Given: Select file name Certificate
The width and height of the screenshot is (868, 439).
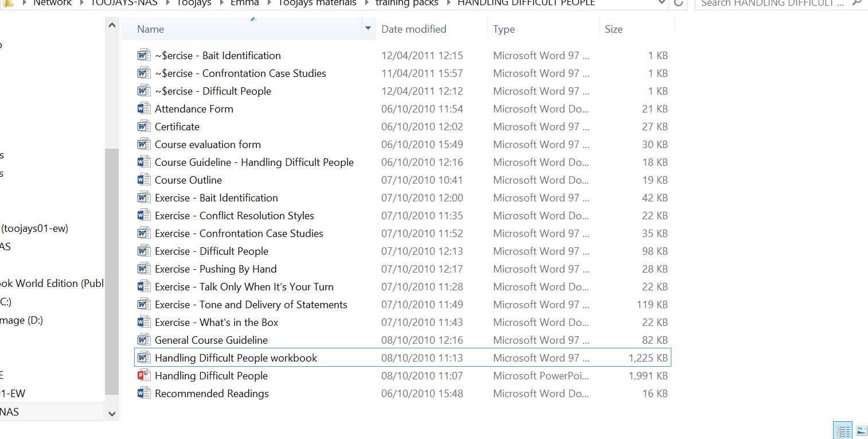Looking at the screenshot, I should pyautogui.click(x=177, y=126).
